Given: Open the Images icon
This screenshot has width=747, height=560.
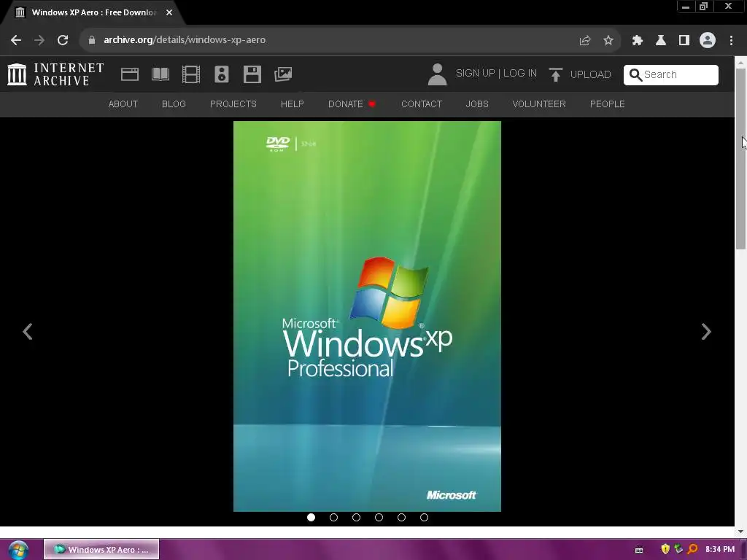Looking at the screenshot, I should [283, 74].
